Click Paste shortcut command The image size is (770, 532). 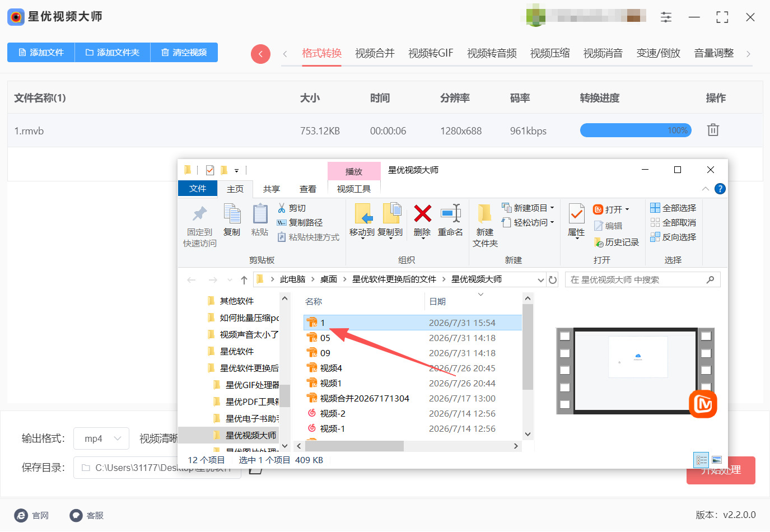click(x=309, y=237)
